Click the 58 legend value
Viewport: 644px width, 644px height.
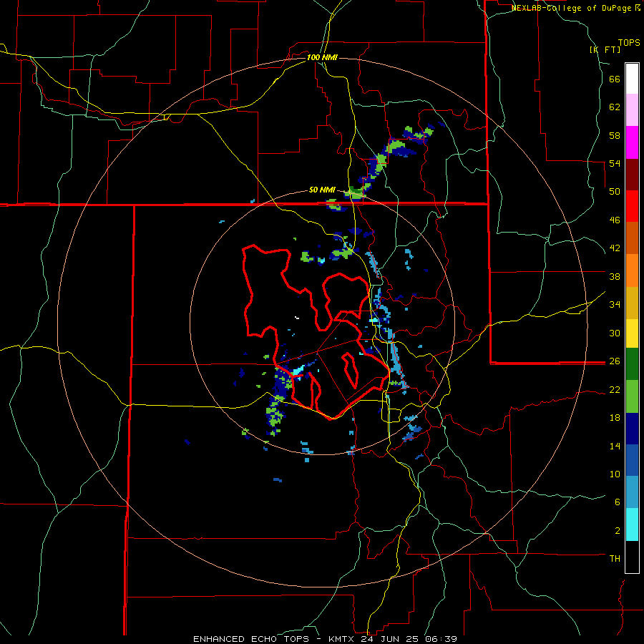tap(615, 135)
